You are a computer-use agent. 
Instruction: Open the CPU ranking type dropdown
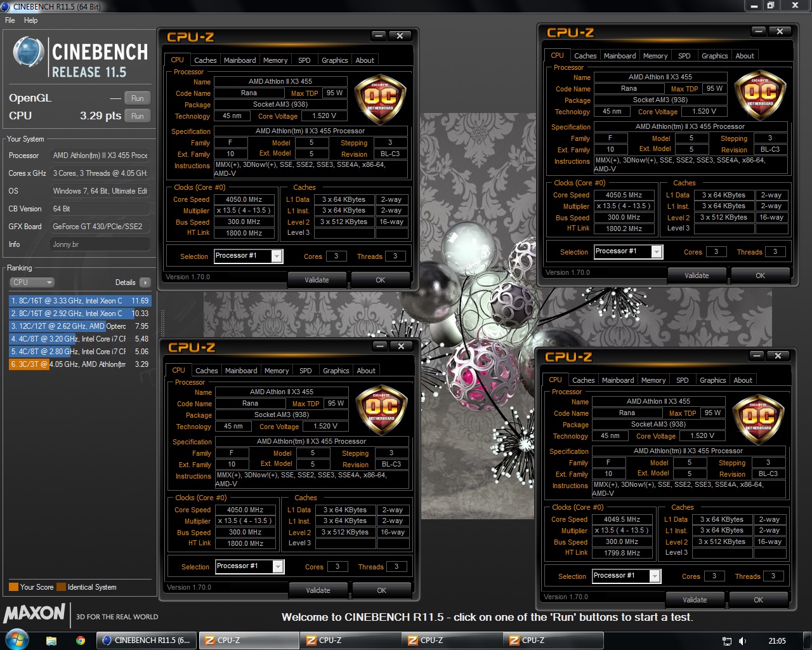32,282
